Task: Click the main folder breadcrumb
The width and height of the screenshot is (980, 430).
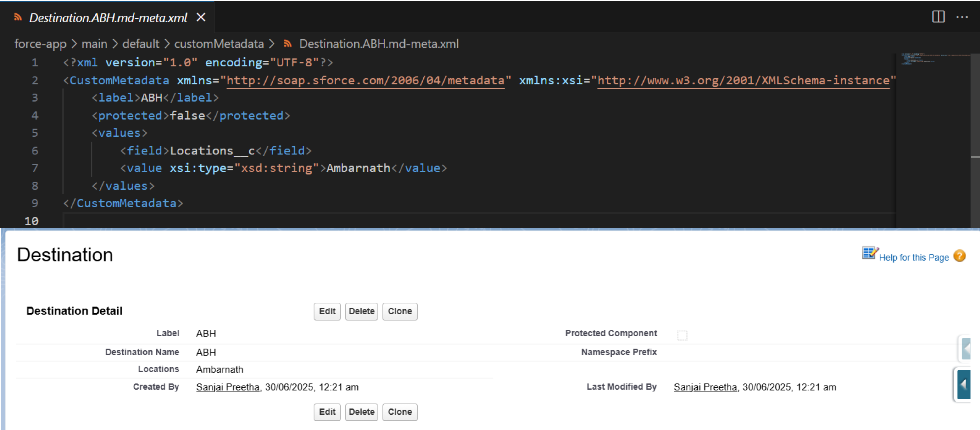Action: 94,44
